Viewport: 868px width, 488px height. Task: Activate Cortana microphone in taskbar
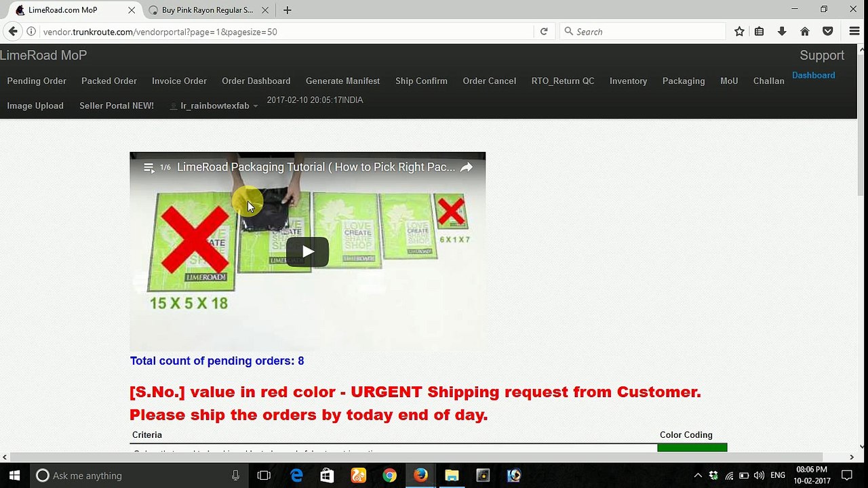(x=235, y=475)
